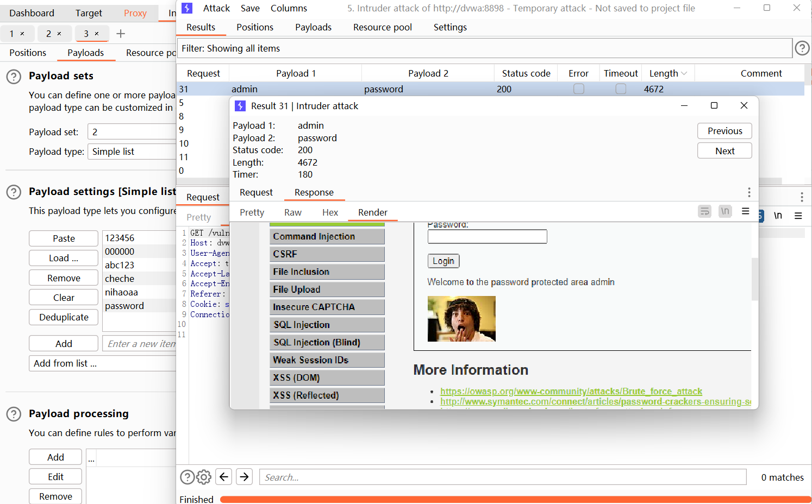This screenshot has width=812, height=504.
Task: Open search help icon at bottom bar
Action: [187, 477]
